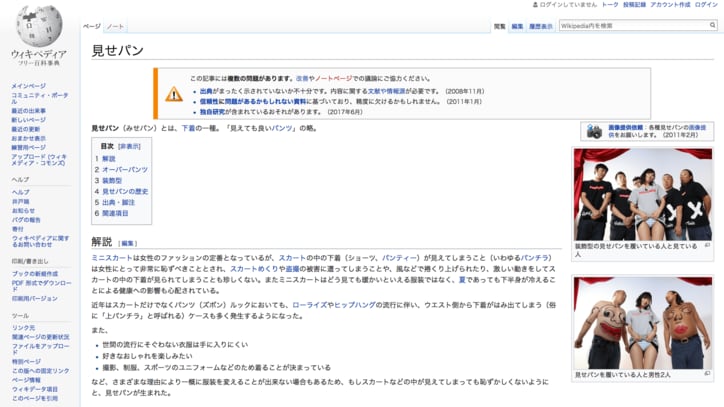Viewport: 724px width, 407px height.
Task: Enlarge second thumbnail via its caption icon
Action: click(x=707, y=373)
